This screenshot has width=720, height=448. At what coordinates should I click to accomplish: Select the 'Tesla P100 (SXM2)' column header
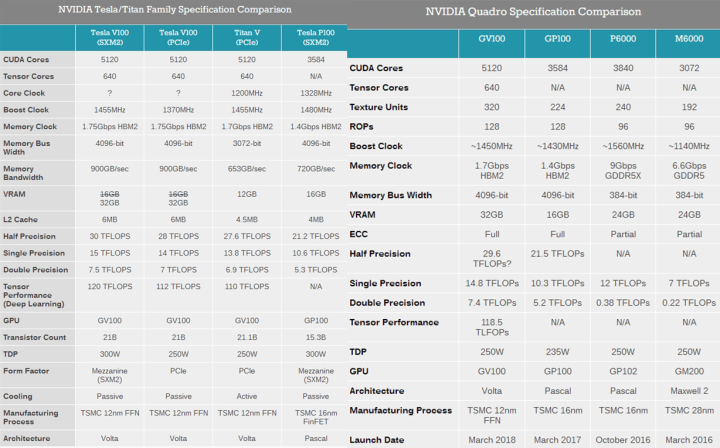click(316, 37)
